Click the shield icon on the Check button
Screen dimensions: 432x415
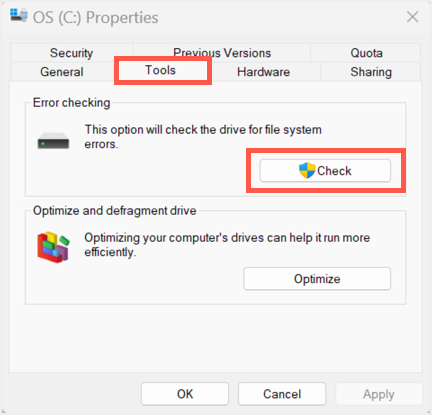(x=307, y=171)
